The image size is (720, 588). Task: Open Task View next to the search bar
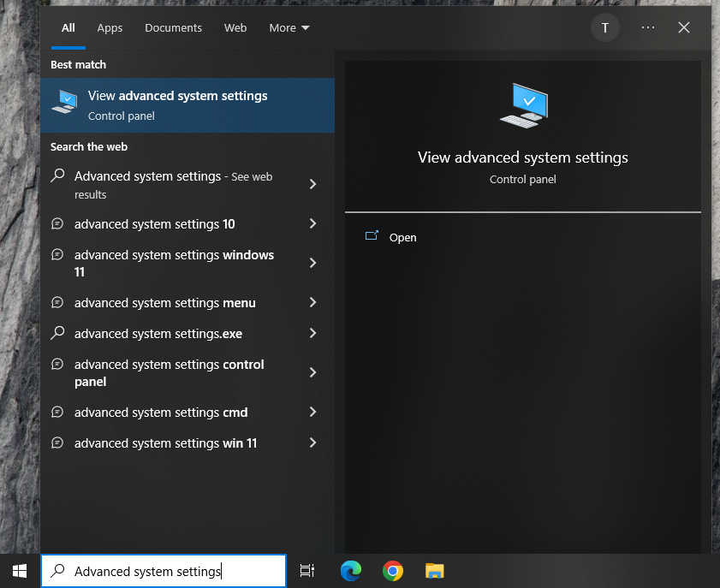pyautogui.click(x=306, y=570)
